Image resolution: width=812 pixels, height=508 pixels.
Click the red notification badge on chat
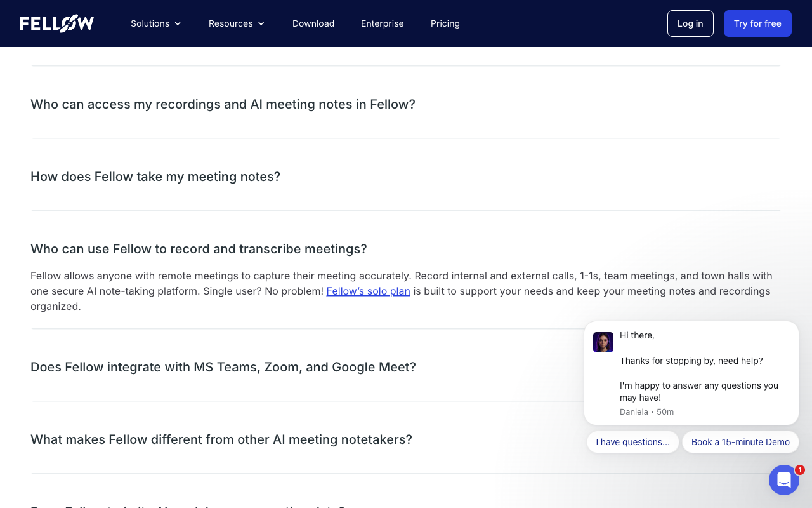[x=800, y=470]
